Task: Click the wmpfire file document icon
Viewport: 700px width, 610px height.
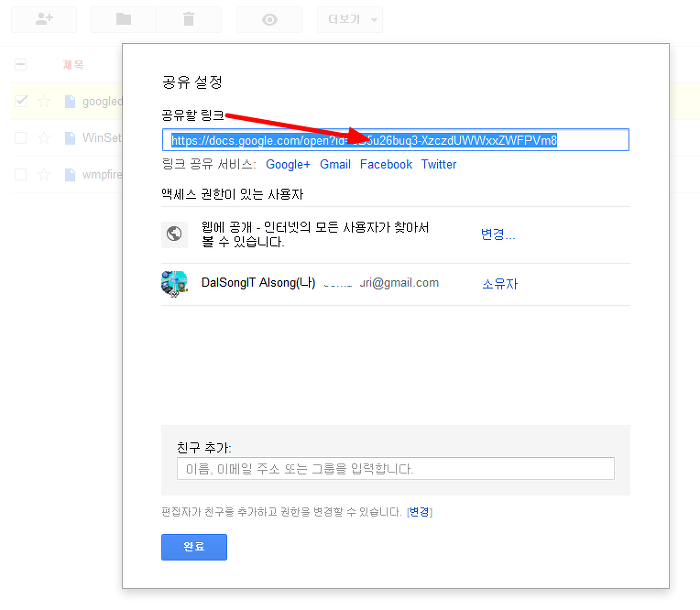Action: click(70, 175)
